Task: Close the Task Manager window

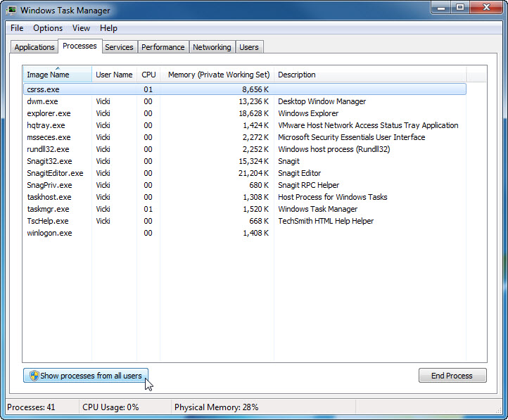Action: (486, 7)
